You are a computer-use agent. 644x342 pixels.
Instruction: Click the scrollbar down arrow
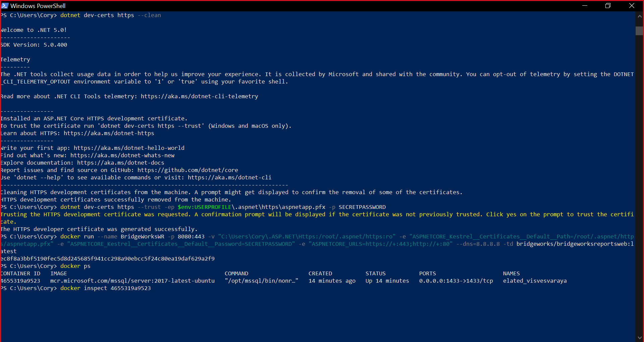639,338
